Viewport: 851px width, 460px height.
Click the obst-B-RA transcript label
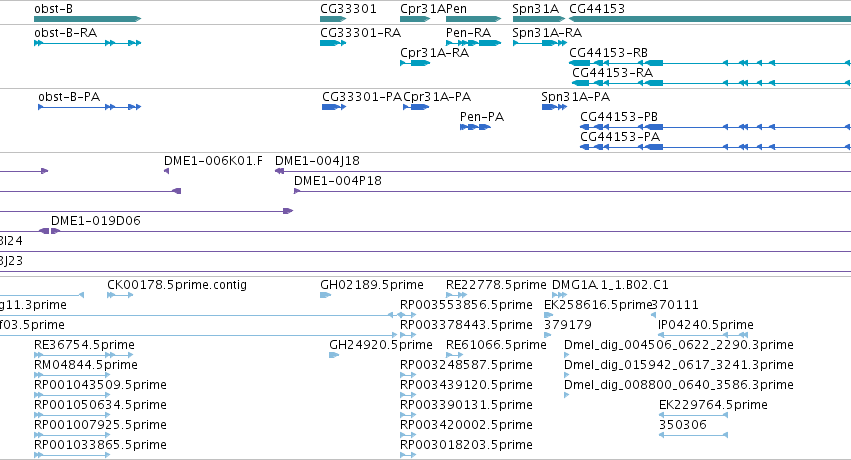click(x=65, y=33)
